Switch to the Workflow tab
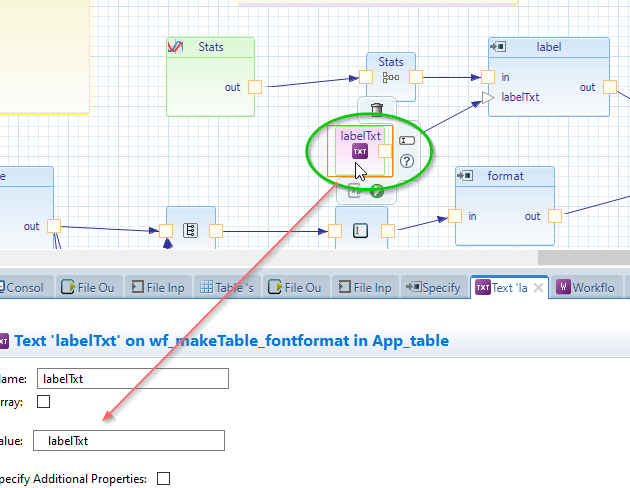630x488 pixels. (586, 288)
